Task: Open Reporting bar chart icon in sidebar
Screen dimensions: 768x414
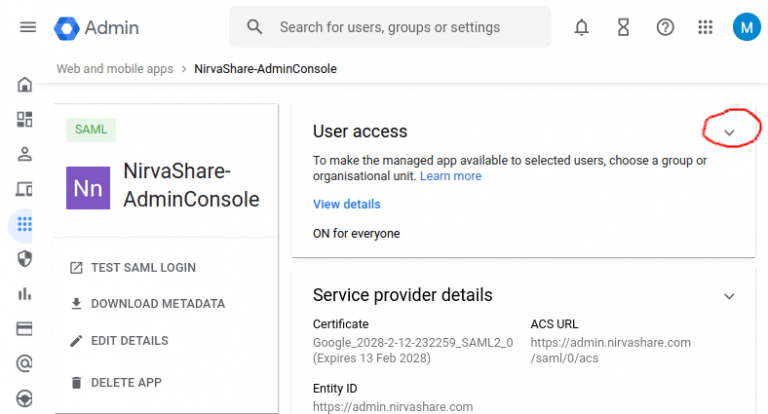Action: tap(24, 294)
